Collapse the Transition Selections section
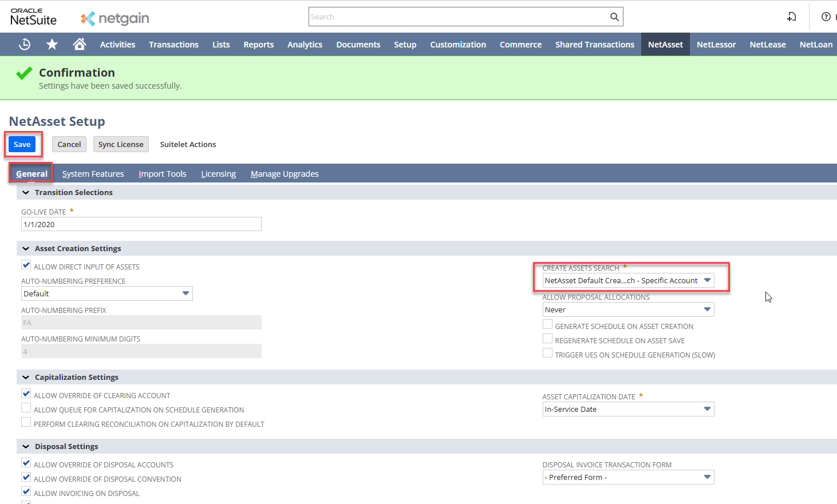The height and width of the screenshot is (504, 837). point(26,192)
